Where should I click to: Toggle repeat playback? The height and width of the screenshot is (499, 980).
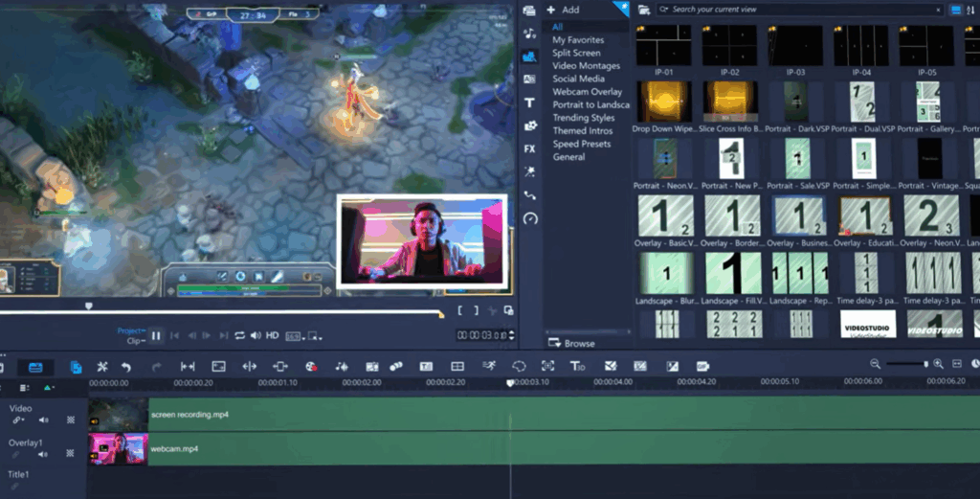[x=239, y=336]
